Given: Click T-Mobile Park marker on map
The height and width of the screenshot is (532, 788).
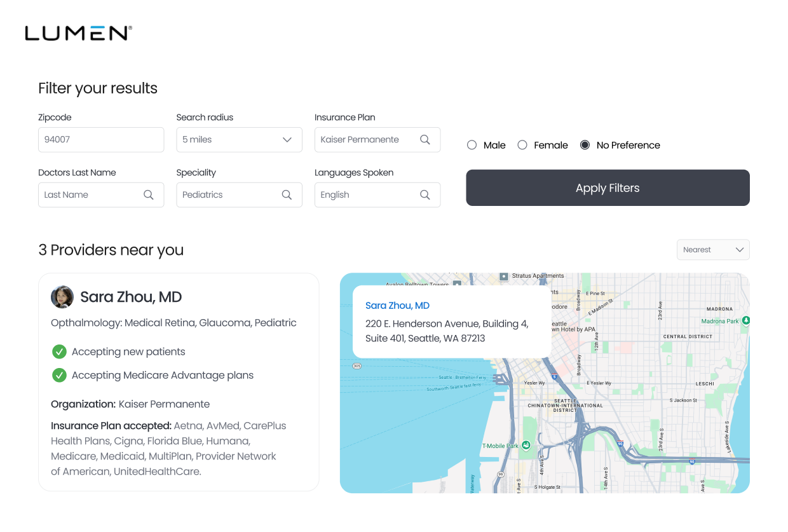Looking at the screenshot, I should pos(525,446).
